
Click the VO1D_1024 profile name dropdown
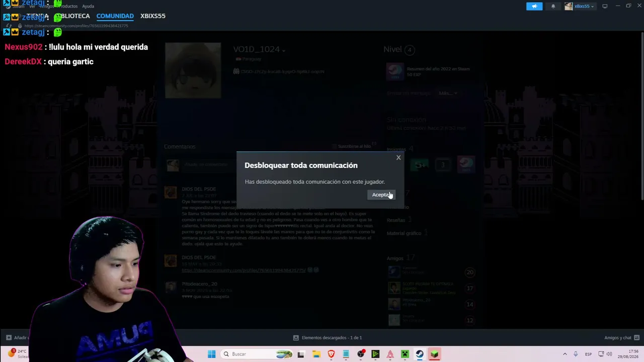[259, 49]
